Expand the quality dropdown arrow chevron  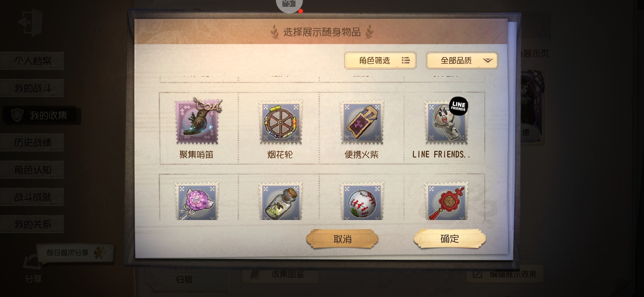pos(487,60)
